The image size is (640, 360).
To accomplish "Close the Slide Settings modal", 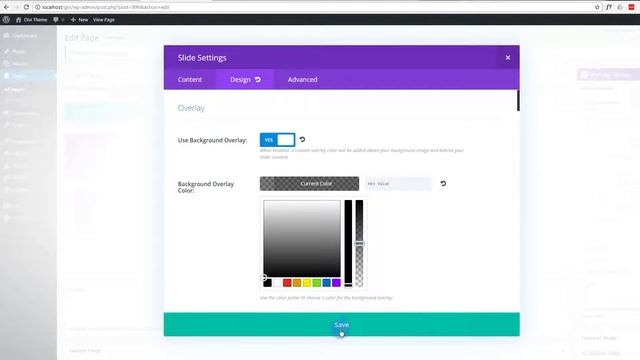I will (508, 58).
